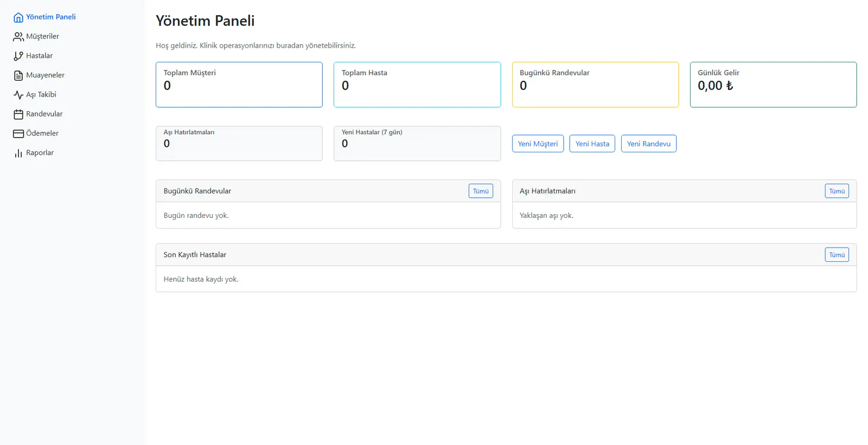Screen dimensions: 868x445
Task: Click the Yeni Hasta button
Action: click(x=592, y=144)
